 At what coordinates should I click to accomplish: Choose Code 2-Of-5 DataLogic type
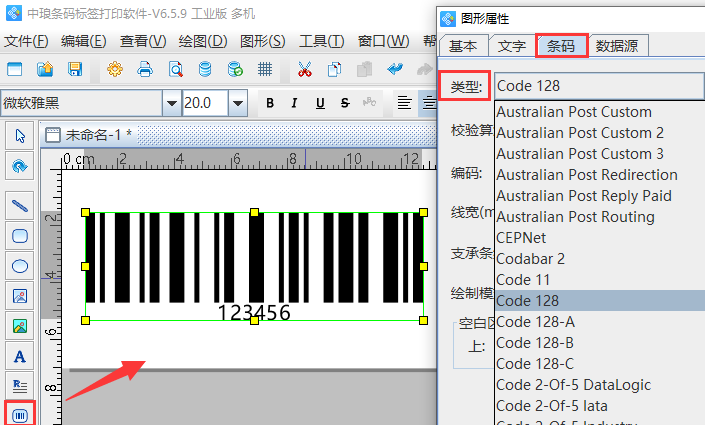(x=600, y=385)
